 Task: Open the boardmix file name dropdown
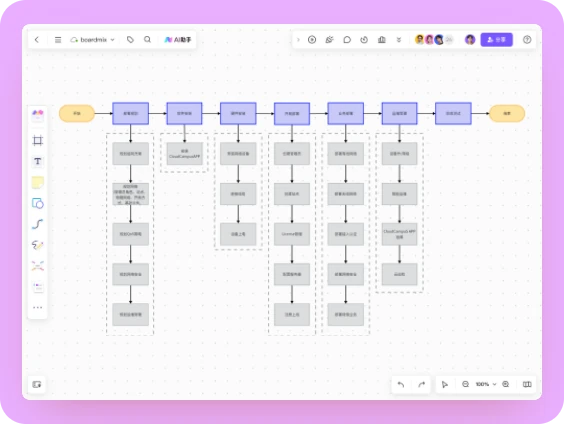point(93,40)
